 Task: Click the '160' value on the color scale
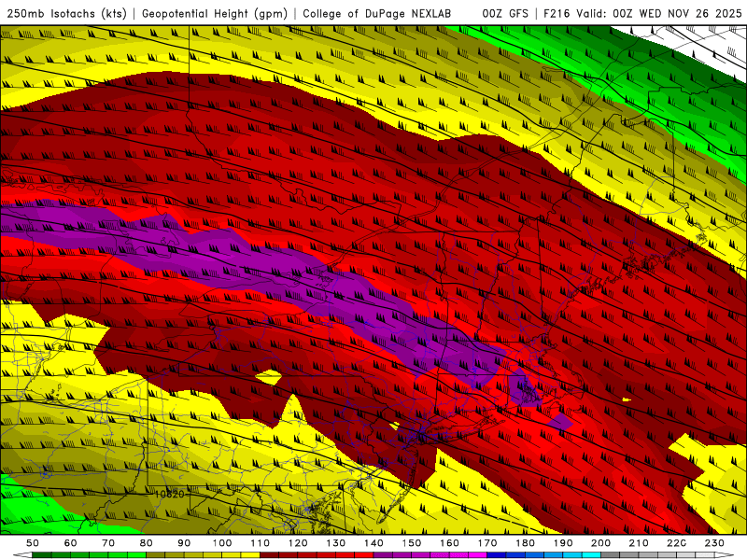[449, 543]
